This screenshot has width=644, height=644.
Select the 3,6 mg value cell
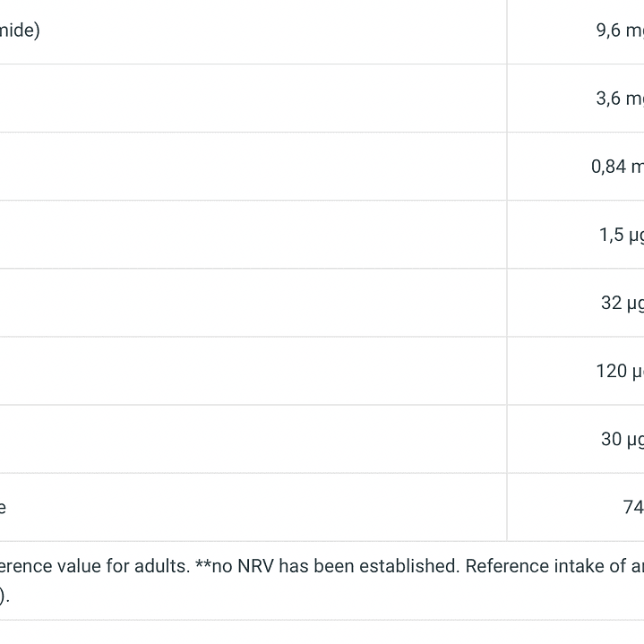coord(620,99)
